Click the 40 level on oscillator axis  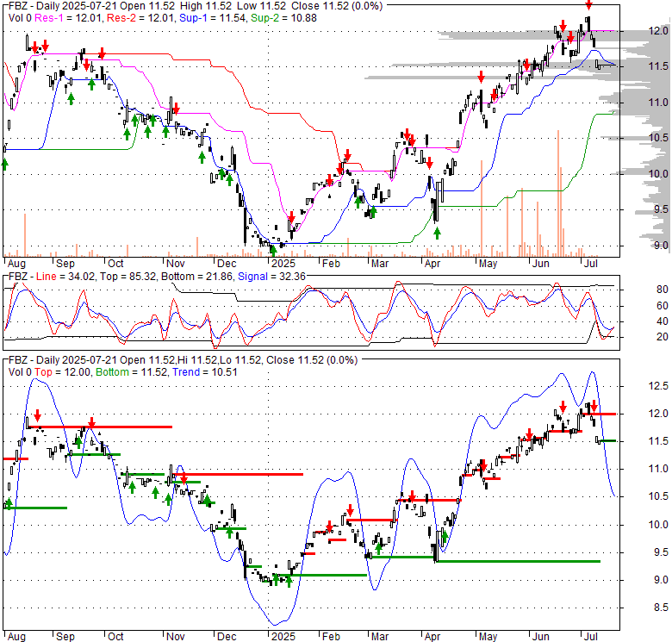click(x=663, y=321)
